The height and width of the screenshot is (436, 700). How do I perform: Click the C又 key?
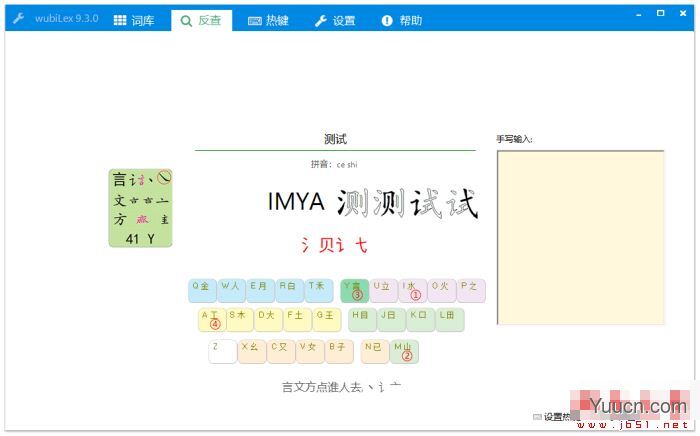coord(281,351)
